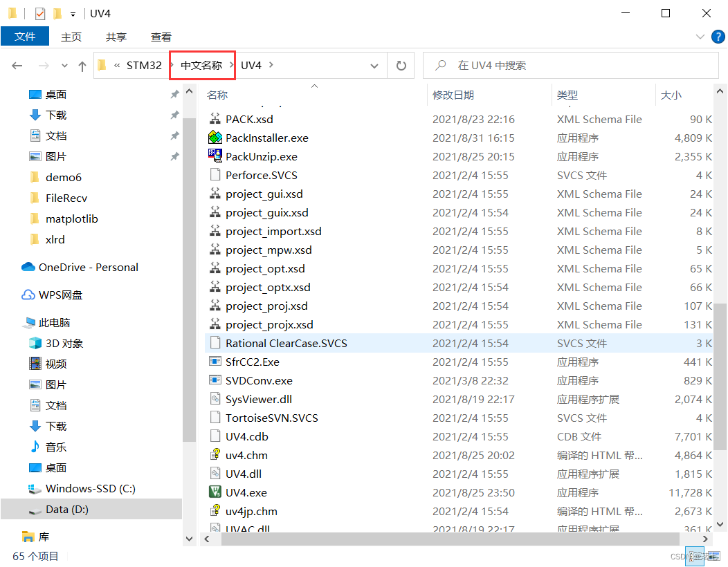Click the search box 在 UV4 中搜索
The height and width of the screenshot is (567, 728).
click(571, 66)
